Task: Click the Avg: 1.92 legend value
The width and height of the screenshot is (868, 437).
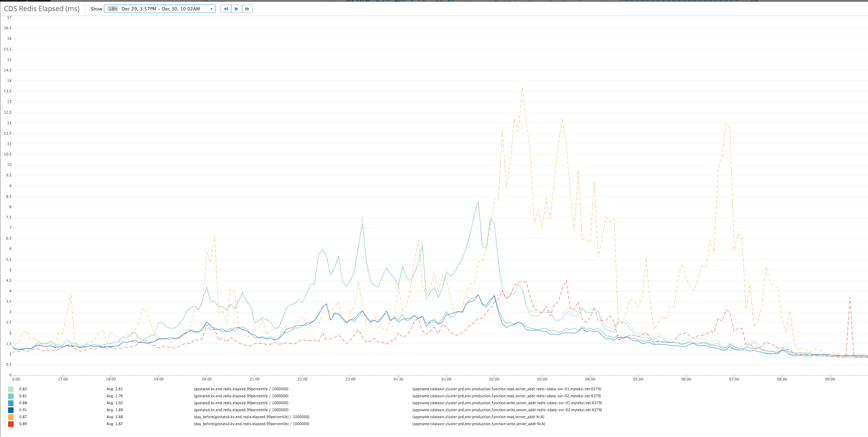Action: pyautogui.click(x=115, y=403)
